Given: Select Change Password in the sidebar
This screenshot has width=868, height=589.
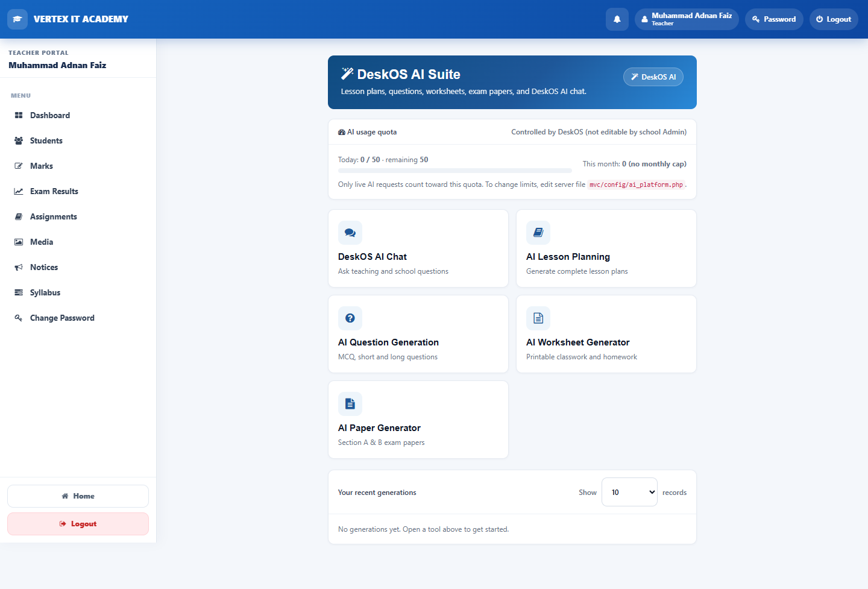Looking at the screenshot, I should click(x=78, y=318).
